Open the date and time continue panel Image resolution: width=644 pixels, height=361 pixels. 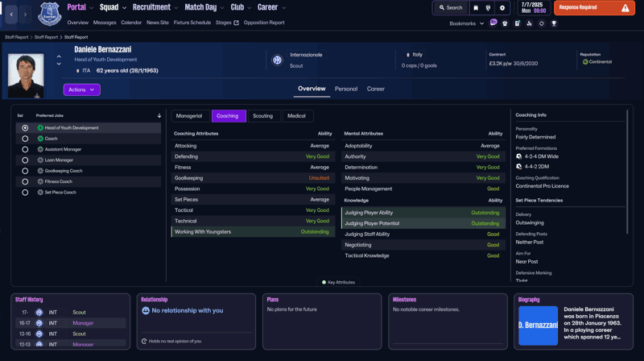point(534,8)
